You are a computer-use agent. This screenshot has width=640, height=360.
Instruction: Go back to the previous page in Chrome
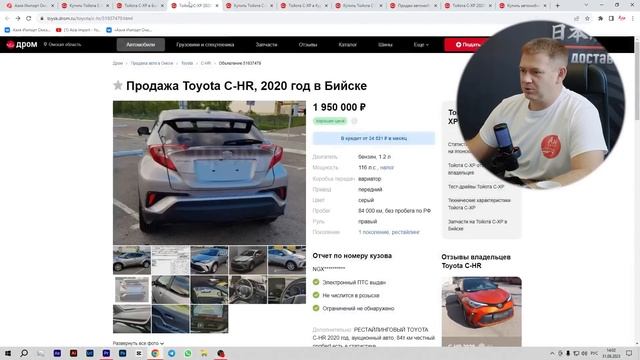coord(7,18)
